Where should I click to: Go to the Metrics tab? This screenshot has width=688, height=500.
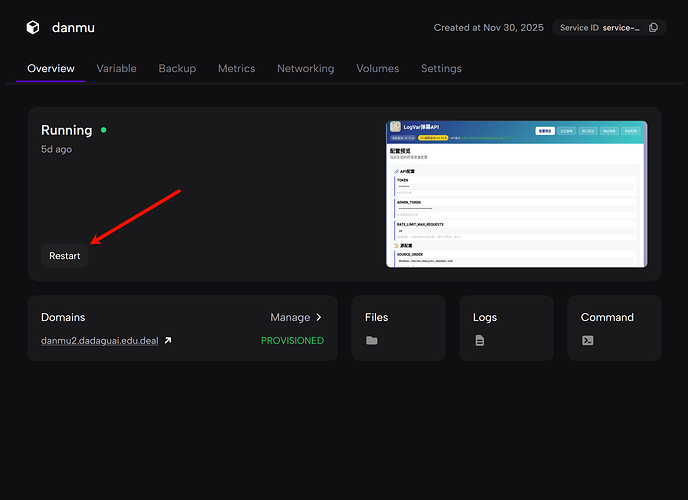(236, 69)
